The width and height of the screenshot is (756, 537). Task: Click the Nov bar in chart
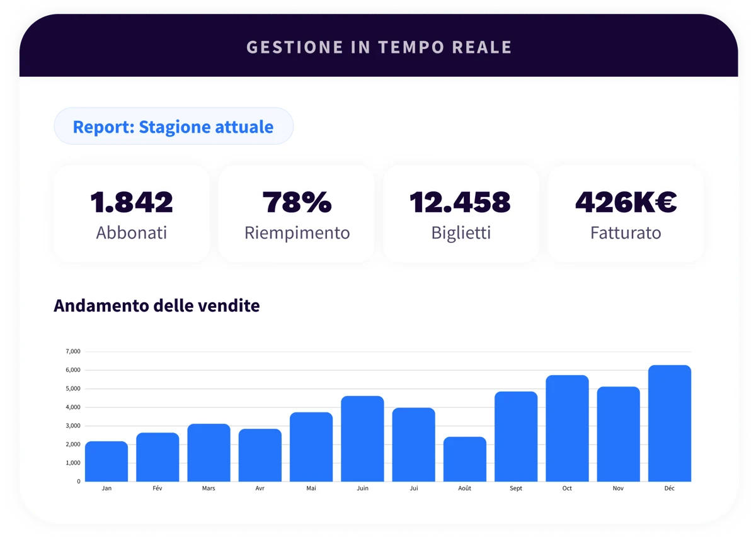pos(619,434)
